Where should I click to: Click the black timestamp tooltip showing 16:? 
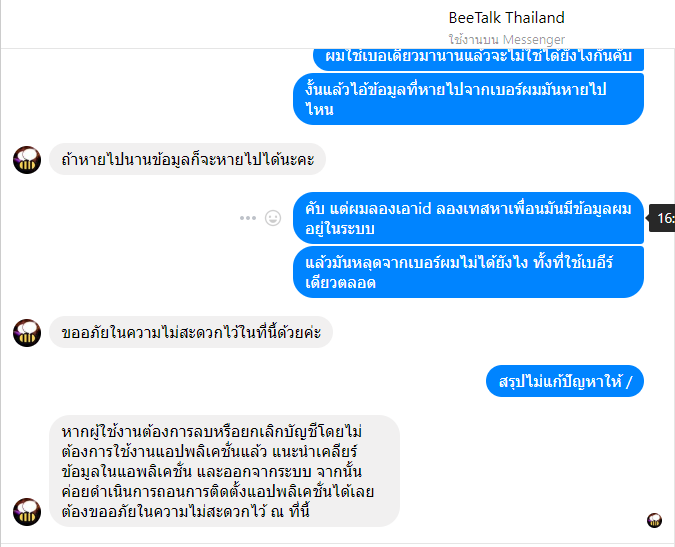pos(662,218)
